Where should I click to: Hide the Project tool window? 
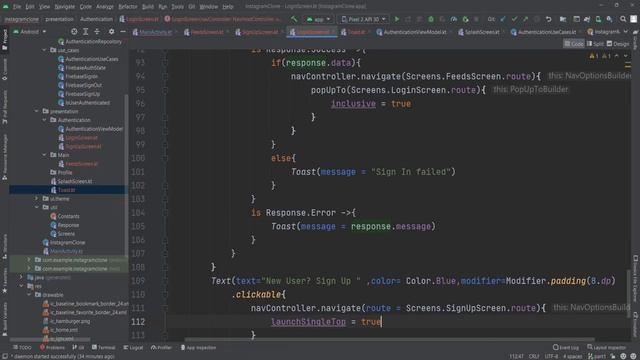[123, 31]
